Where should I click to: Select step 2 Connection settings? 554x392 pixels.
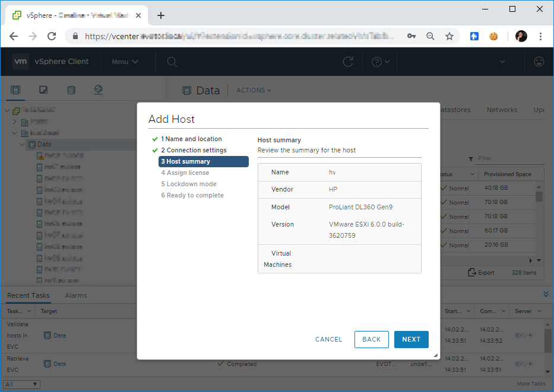194,150
